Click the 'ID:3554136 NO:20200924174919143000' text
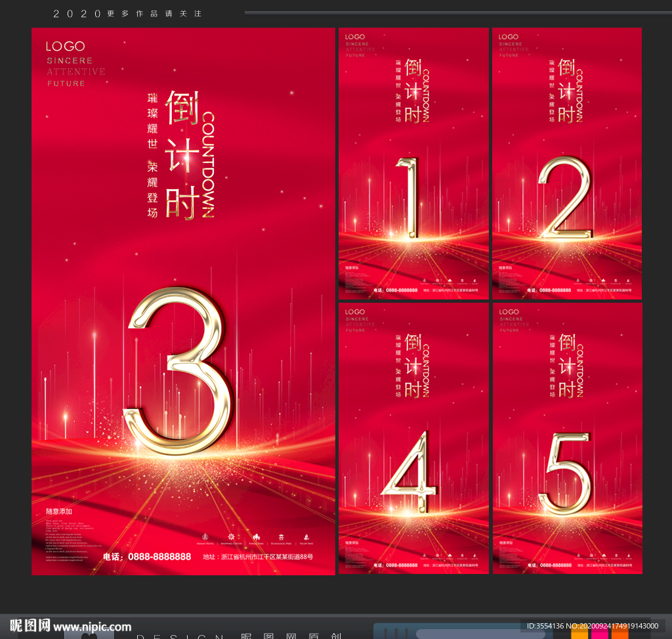 click(x=593, y=626)
